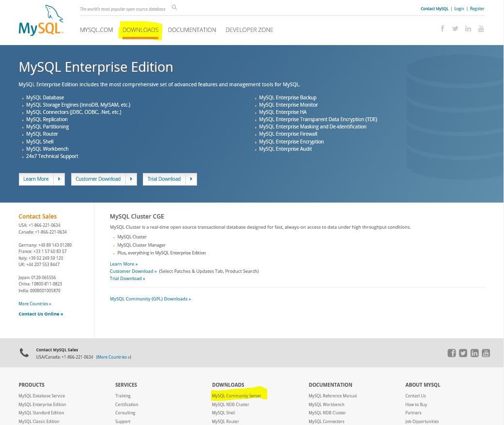This screenshot has width=504, height=425.
Task: Click the MySQL Cluster CGE heading
Action: pyautogui.click(x=137, y=217)
